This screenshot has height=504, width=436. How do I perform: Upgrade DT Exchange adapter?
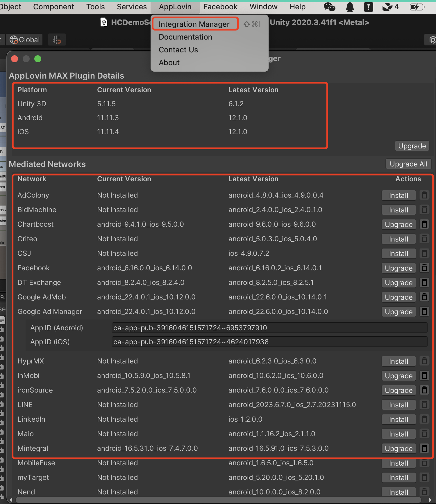pos(399,283)
